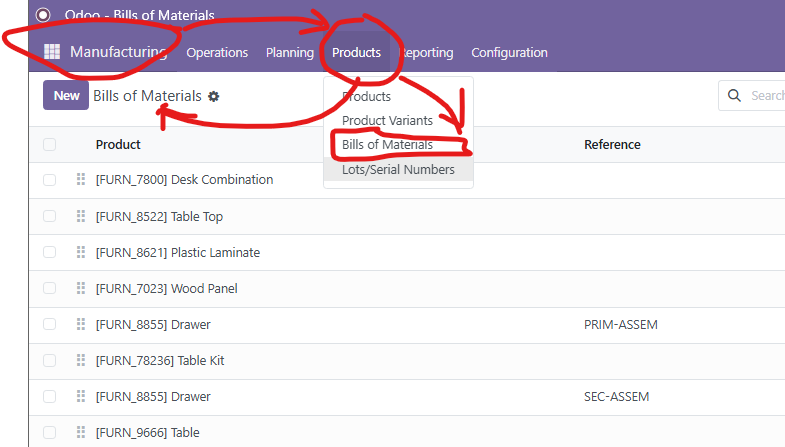
Task: Click the drag handle beside Table Top
Action: (x=81, y=216)
